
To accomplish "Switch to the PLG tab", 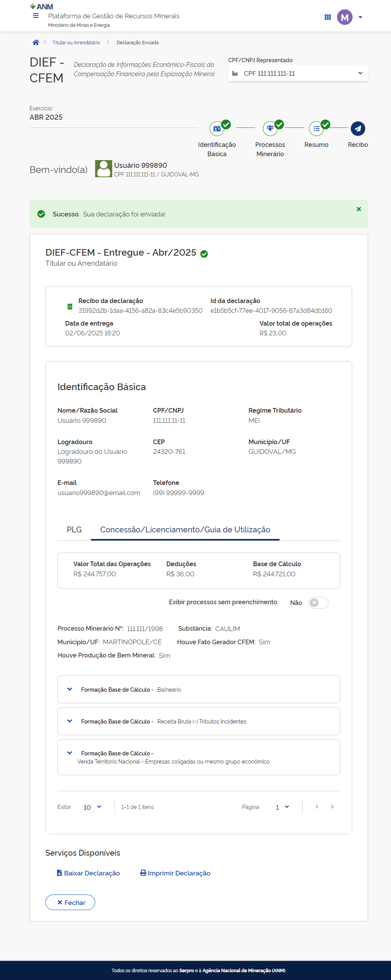I will pyautogui.click(x=74, y=530).
